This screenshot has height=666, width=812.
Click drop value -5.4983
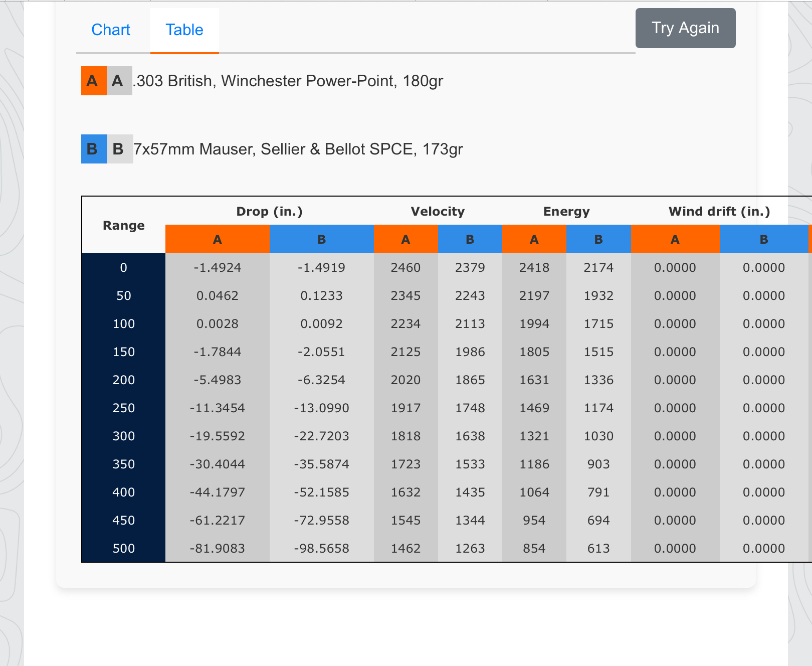218,380
